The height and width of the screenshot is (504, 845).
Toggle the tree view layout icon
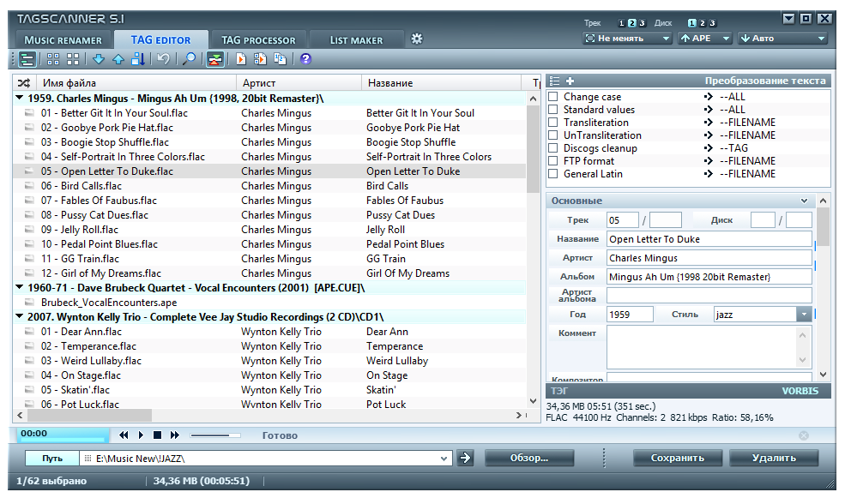(27, 59)
